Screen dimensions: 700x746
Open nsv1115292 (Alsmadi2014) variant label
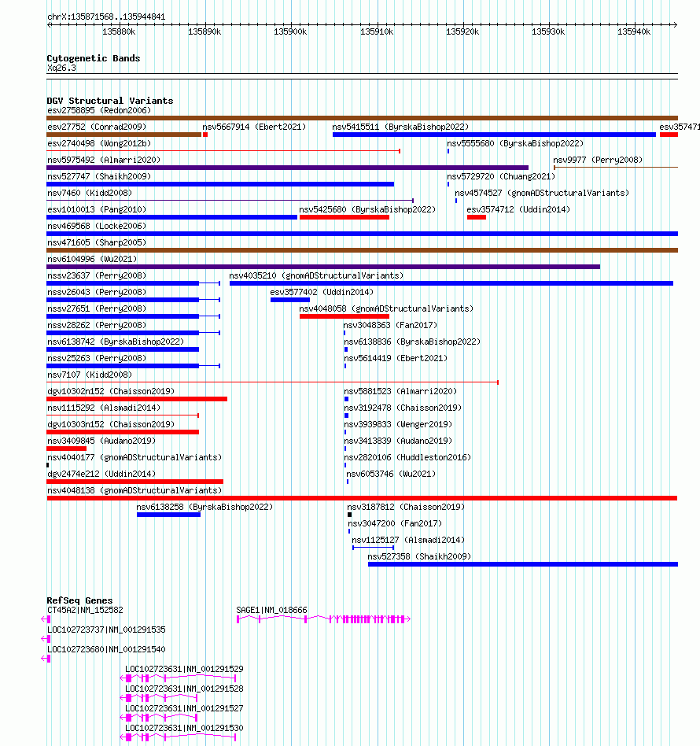104,408
